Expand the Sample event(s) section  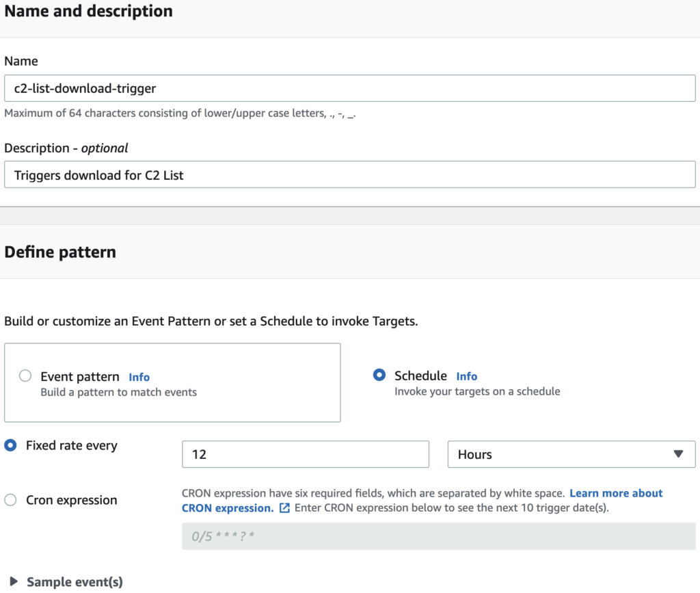[14, 582]
